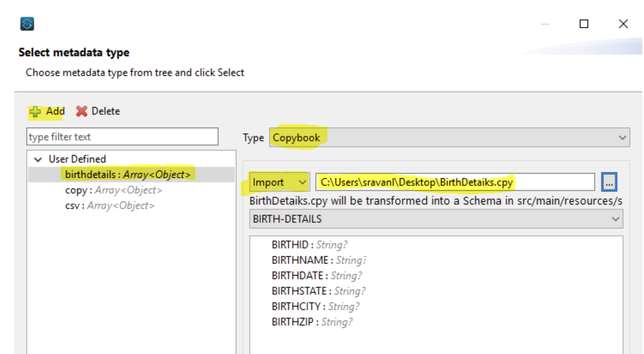Click the Choose metadata type instruction text
The height and width of the screenshot is (354, 644).
point(135,72)
